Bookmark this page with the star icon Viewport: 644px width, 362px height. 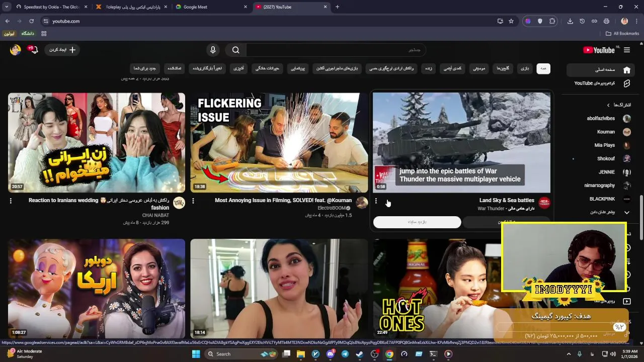pyautogui.click(x=511, y=21)
